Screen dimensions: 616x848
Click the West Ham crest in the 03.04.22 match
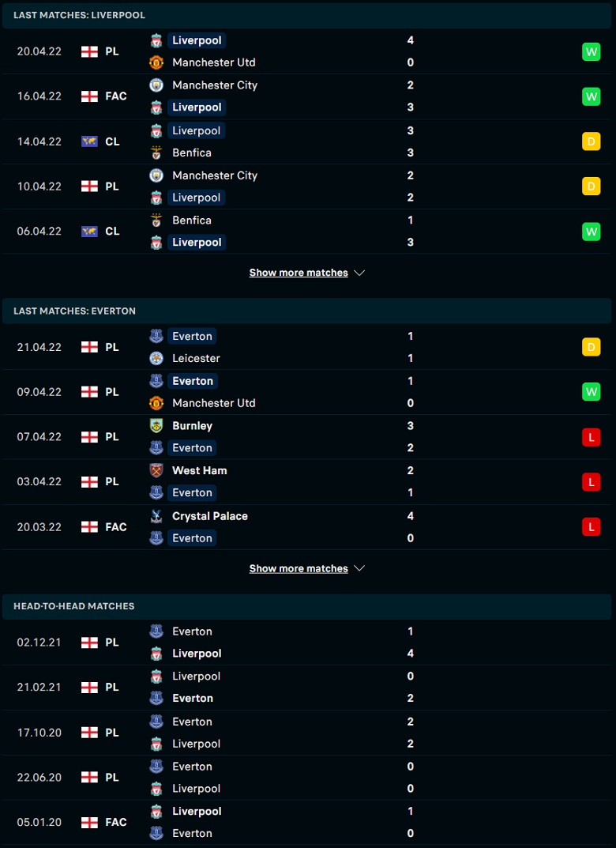click(x=156, y=471)
